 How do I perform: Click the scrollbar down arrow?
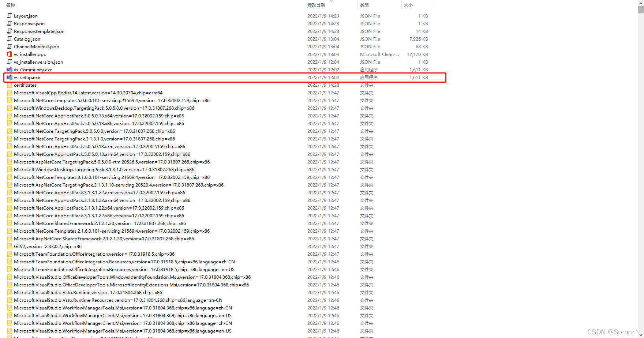click(641, 335)
